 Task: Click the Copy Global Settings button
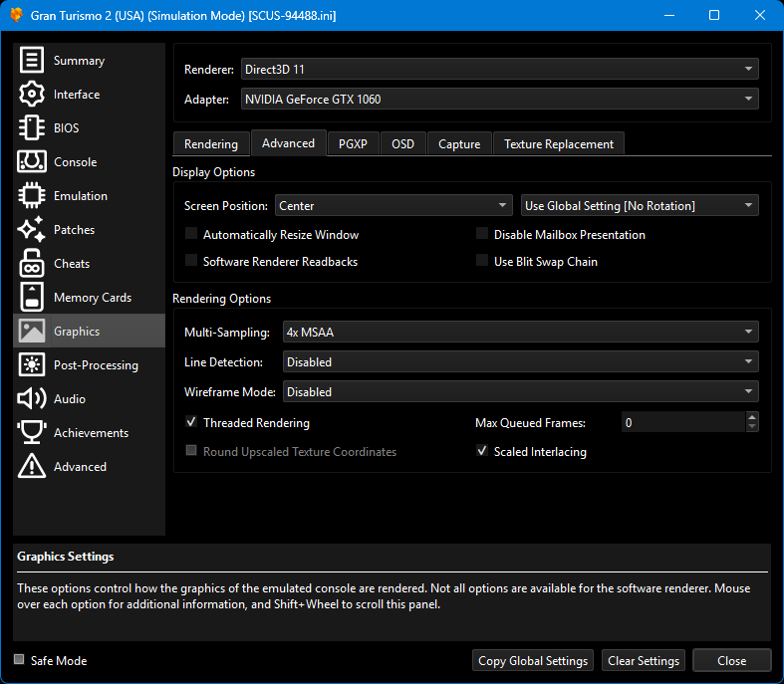coord(533,661)
